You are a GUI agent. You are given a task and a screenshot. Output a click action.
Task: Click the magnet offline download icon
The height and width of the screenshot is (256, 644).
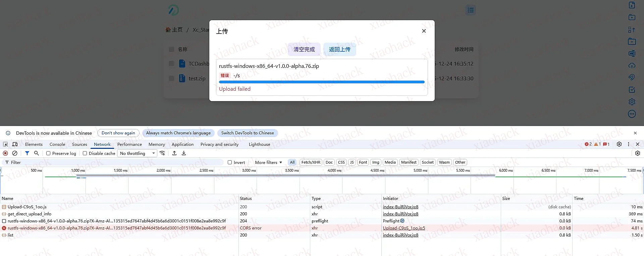[x=632, y=77]
